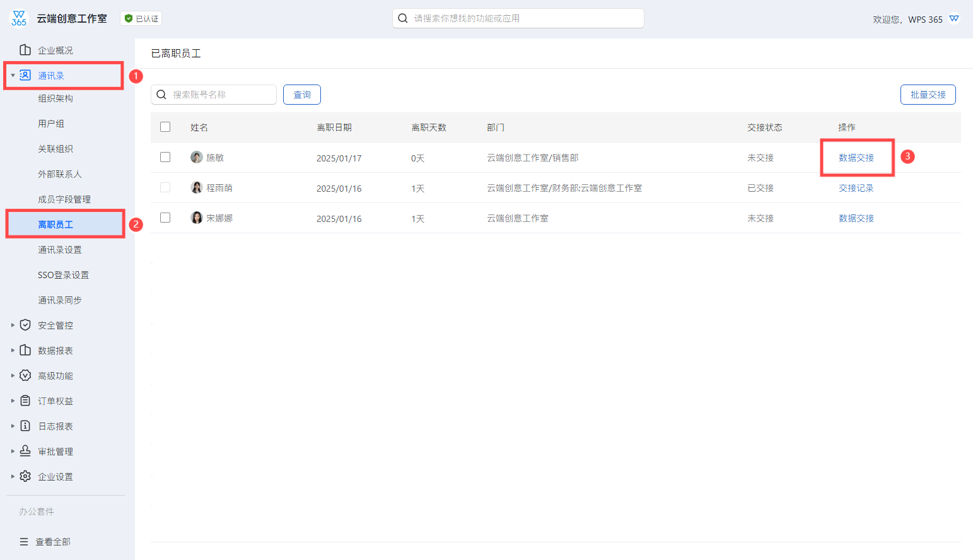Image resolution: width=973 pixels, height=560 pixels.
Task: Select the checkbox for 宋娜娜
Action: pyautogui.click(x=165, y=218)
